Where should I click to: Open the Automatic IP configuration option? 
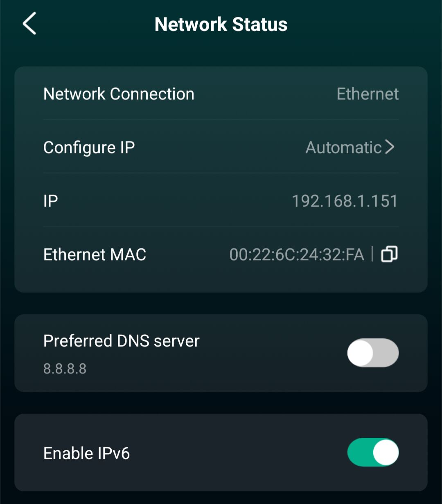click(x=343, y=147)
